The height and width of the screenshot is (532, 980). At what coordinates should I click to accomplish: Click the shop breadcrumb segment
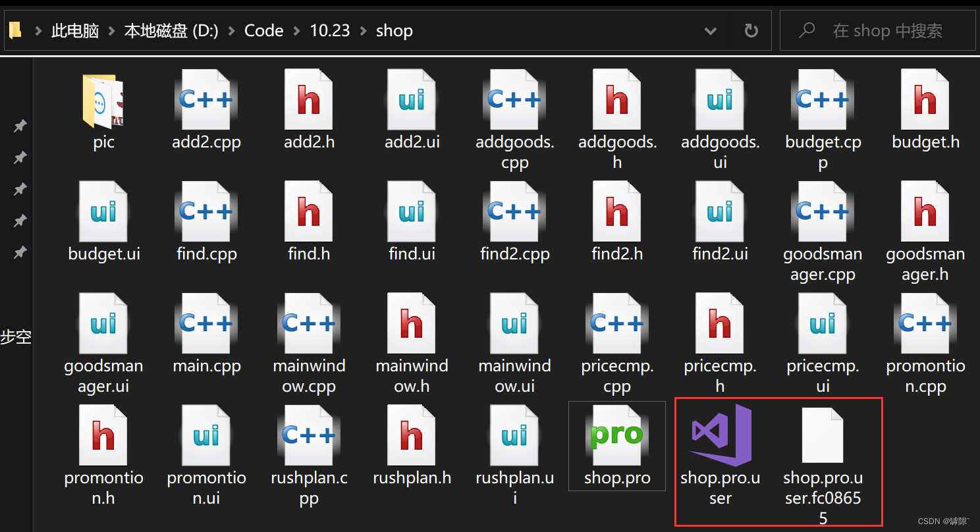(x=395, y=31)
